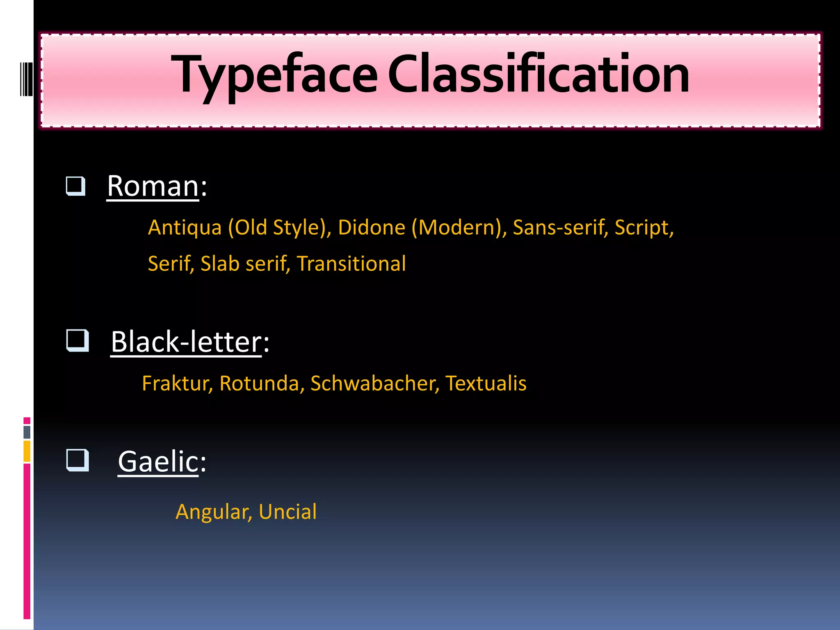
Task: Select the underlined 'Gaelic' heading
Action: 158,462
